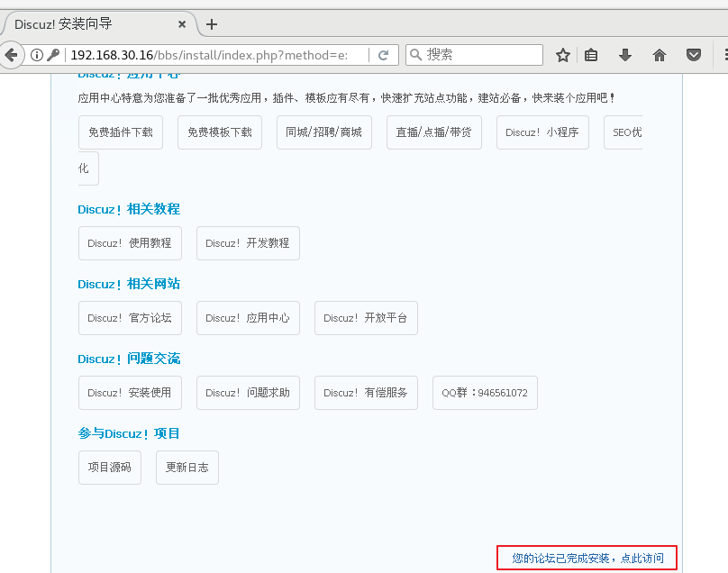Show site information via the info icon
The image size is (728, 573).
point(37,55)
